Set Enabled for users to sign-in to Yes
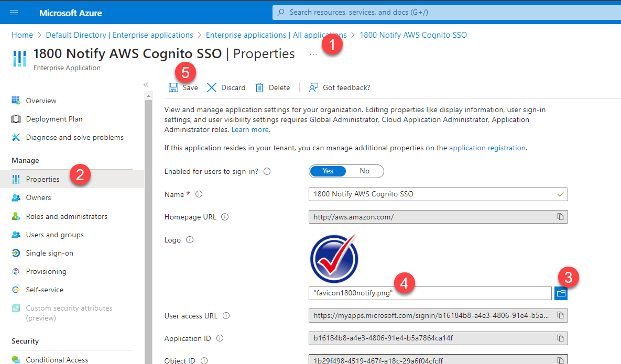Image resolution: width=621 pixels, height=364 pixels. pyautogui.click(x=328, y=171)
